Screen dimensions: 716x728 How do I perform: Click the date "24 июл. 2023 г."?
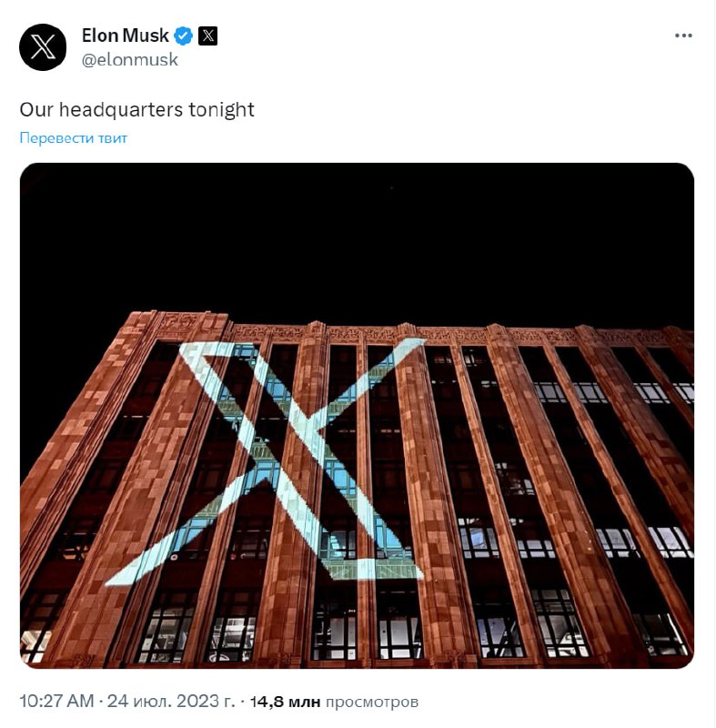click(170, 702)
